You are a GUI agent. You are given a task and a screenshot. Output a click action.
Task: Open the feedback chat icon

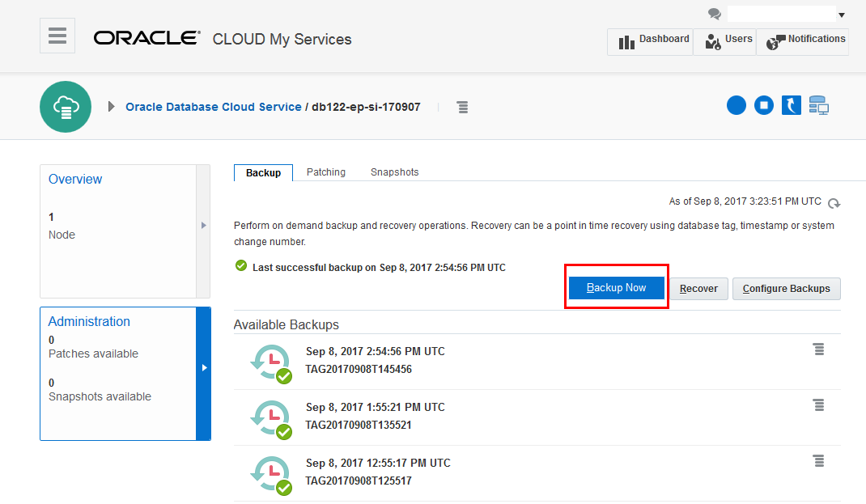713,15
